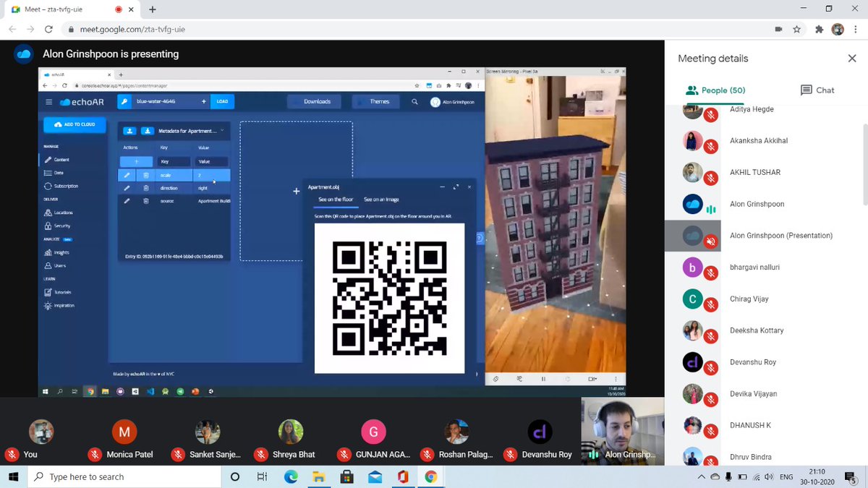
Task: Click the muted mic icon beside AKHIL TUSHAR
Action: coord(711,178)
